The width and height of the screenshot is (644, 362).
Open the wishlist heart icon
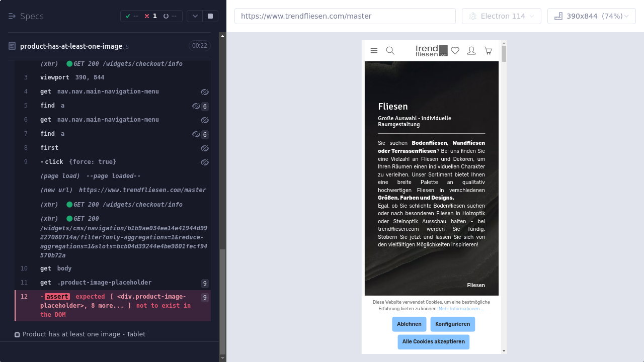[455, 51]
